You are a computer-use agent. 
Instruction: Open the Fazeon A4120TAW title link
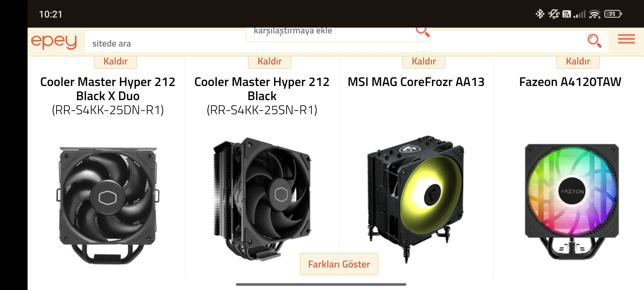click(570, 82)
